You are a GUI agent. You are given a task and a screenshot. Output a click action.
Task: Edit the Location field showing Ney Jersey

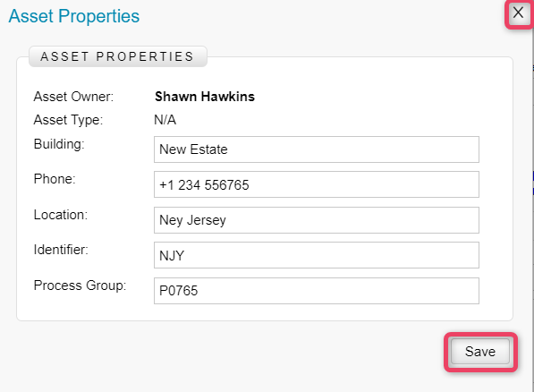317,220
